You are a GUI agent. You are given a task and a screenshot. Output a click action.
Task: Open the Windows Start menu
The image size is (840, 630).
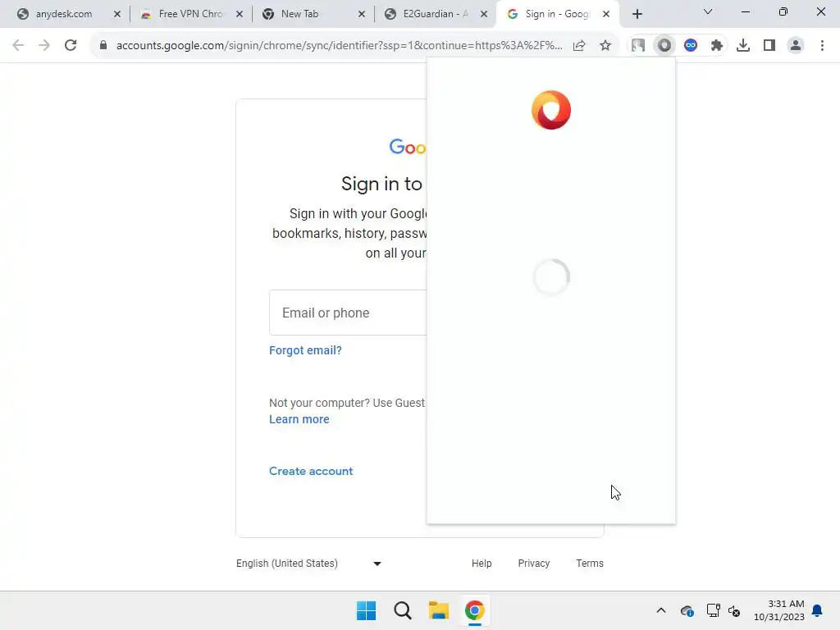(367, 610)
